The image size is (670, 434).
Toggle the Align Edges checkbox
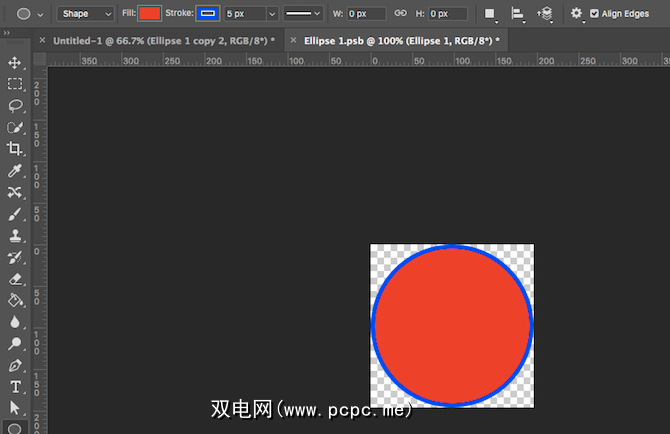click(594, 14)
